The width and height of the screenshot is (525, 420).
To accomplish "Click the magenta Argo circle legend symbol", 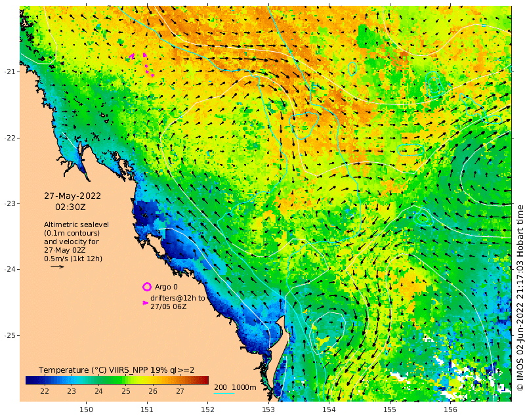I will pos(147,287).
